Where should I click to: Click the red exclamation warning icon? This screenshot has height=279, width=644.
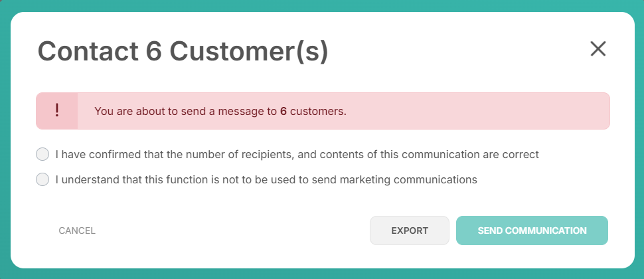coord(56,111)
